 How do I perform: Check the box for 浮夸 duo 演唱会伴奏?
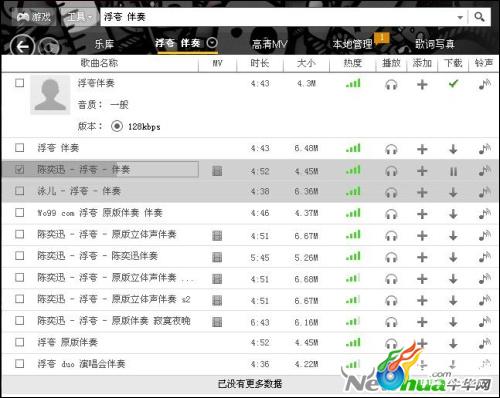(x=20, y=363)
